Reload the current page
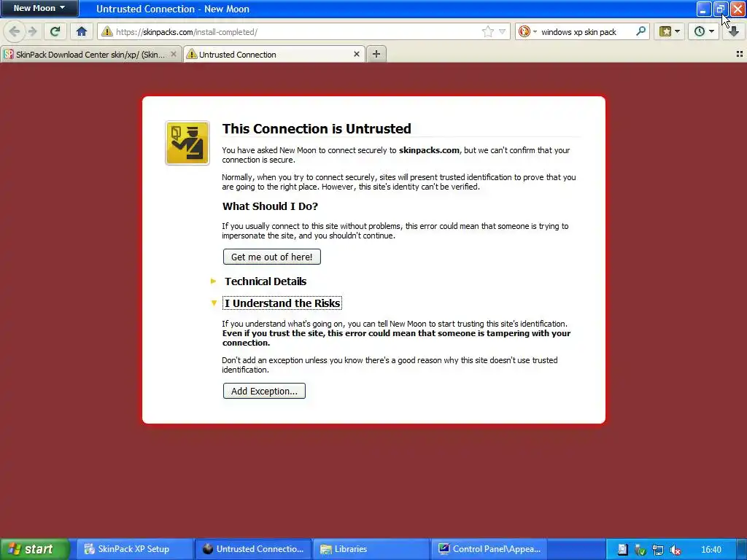The height and width of the screenshot is (560, 747). 55,32
